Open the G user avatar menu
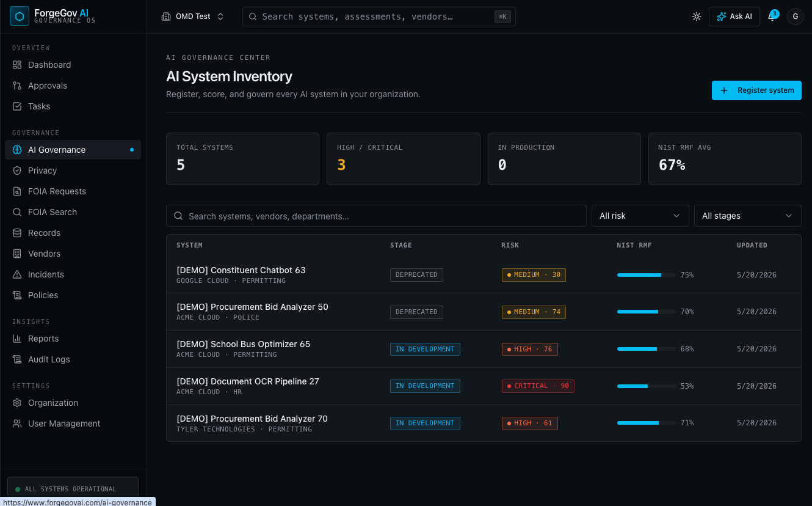This screenshot has width=812, height=506. pyautogui.click(x=795, y=16)
